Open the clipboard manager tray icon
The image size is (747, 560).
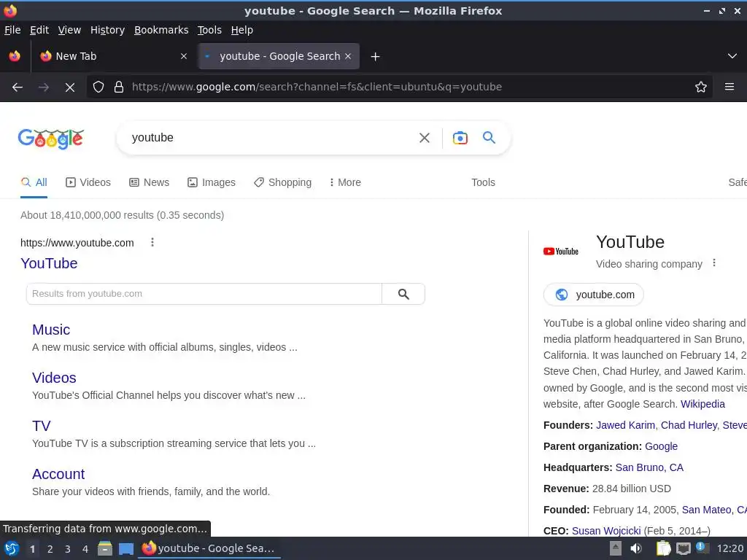(663, 548)
